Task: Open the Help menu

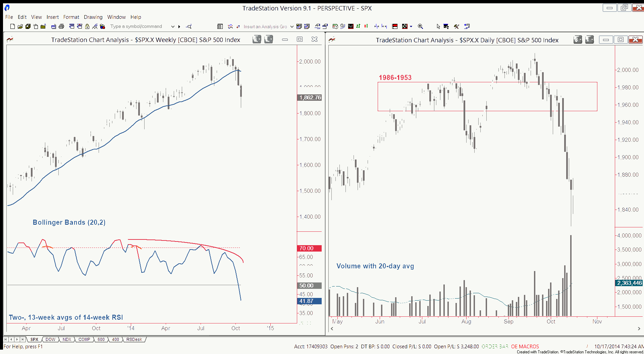Action: [136, 17]
